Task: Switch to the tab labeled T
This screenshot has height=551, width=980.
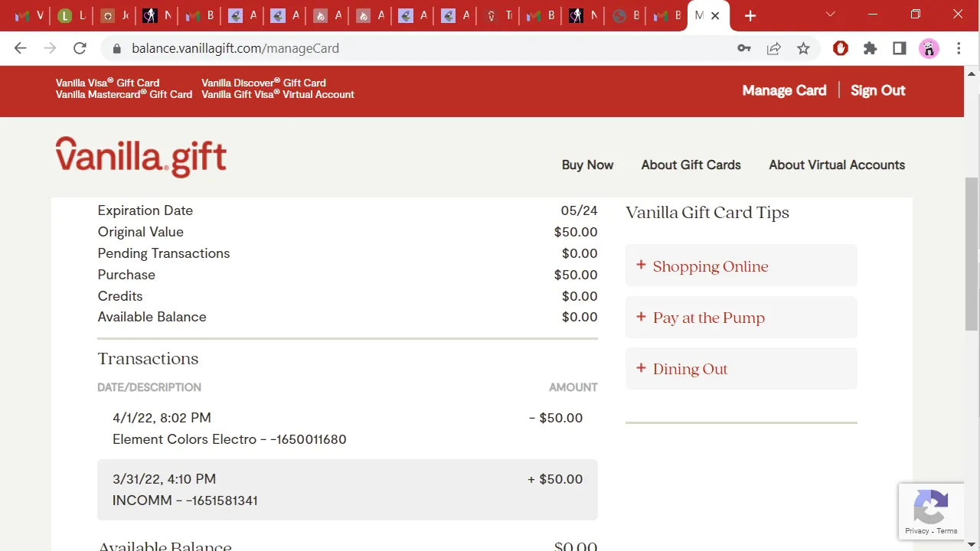Action: pos(499,15)
